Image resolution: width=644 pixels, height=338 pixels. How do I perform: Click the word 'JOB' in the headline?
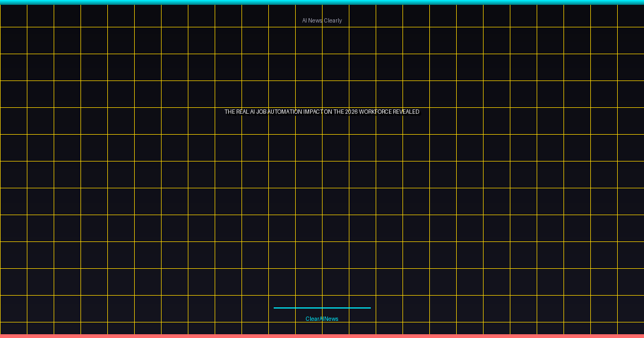pos(261,112)
